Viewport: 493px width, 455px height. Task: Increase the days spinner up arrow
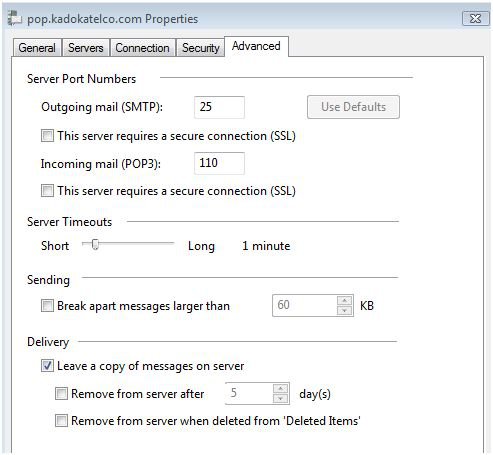coord(280,388)
